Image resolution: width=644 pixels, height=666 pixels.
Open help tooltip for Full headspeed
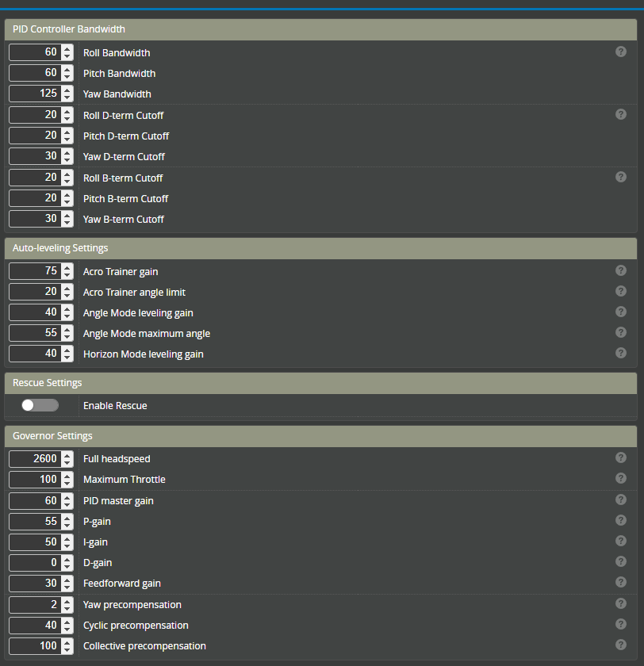621,457
